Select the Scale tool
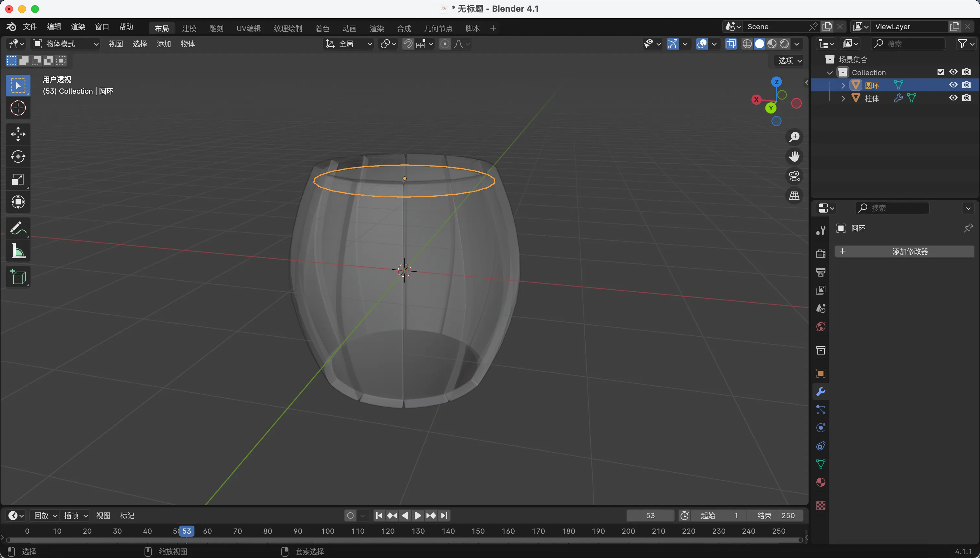This screenshot has width=980, height=558. click(18, 180)
